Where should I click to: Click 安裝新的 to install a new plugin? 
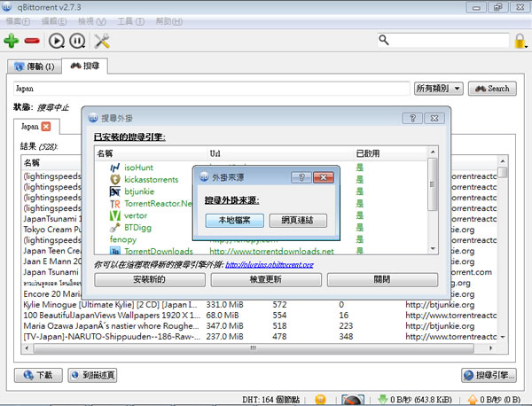pyautogui.click(x=150, y=280)
